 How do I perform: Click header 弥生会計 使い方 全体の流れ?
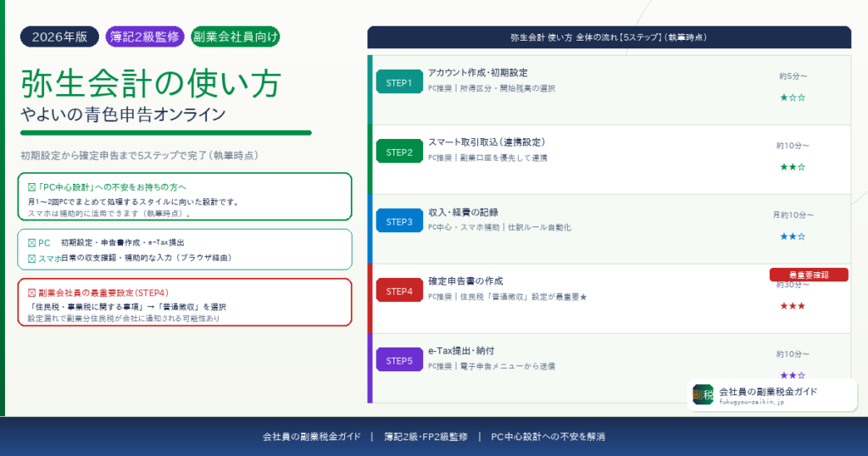[609, 37]
